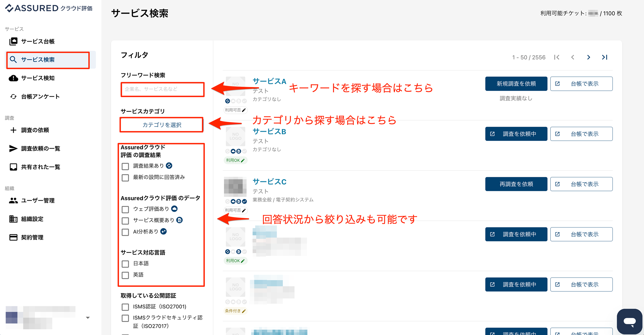Viewport: 644px width, 335px height.
Task: Go to next page of results
Action: click(x=588, y=57)
